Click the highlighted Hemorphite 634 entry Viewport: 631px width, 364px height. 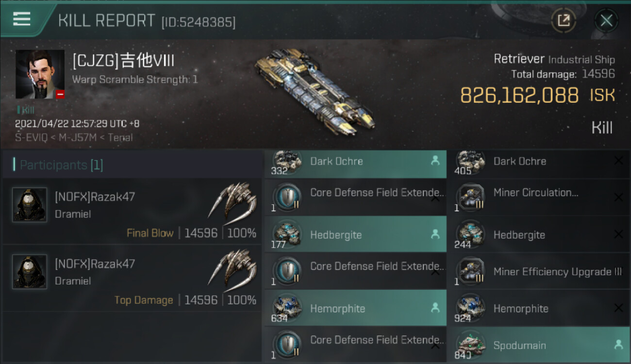356,308
